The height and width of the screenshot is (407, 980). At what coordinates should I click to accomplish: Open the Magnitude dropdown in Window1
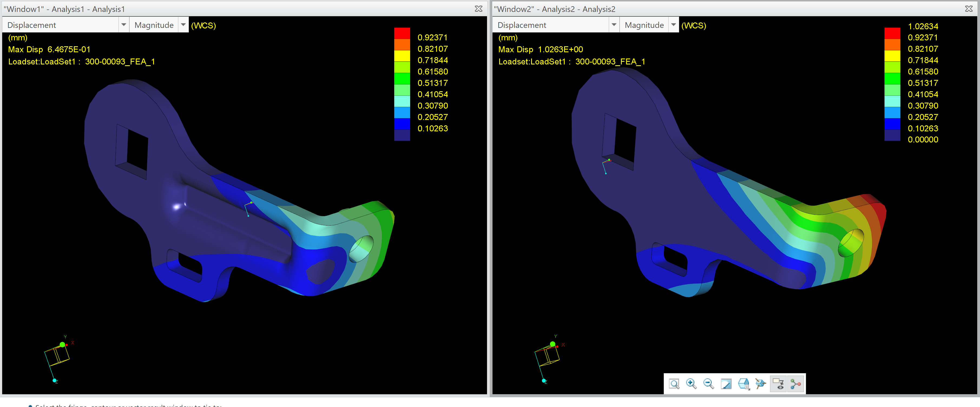click(x=159, y=25)
